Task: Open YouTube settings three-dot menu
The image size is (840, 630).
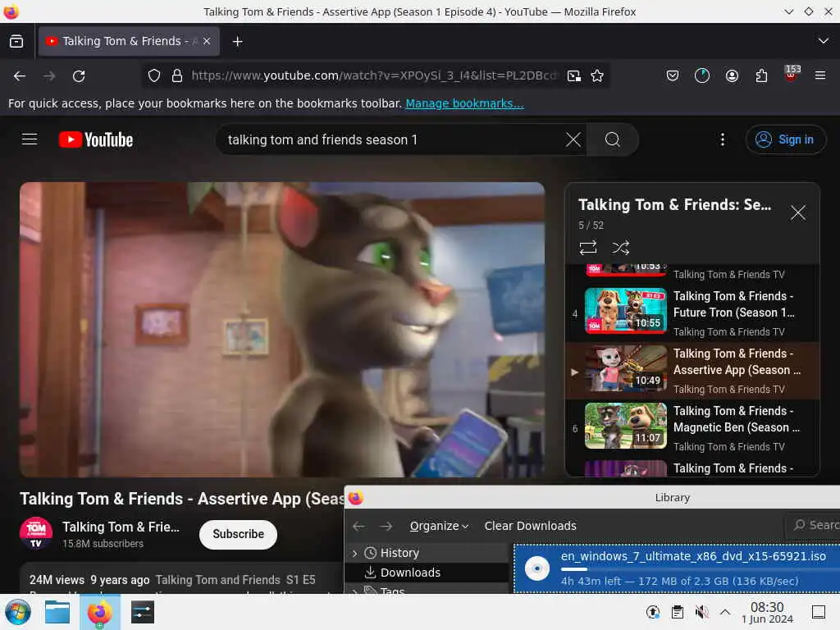Action: pyautogui.click(x=723, y=139)
